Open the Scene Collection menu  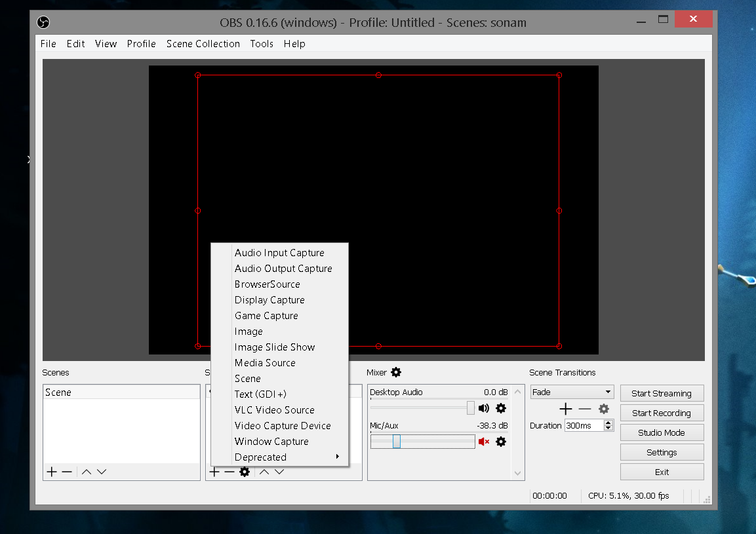(203, 44)
